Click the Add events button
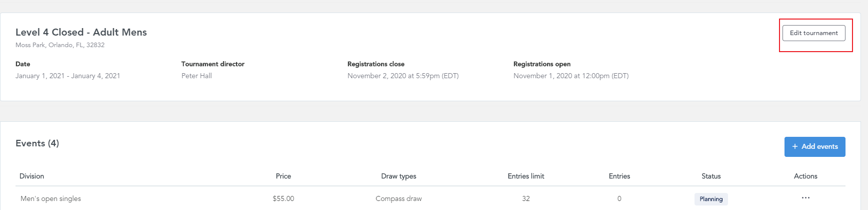Screen dimensions: 868x210 click(x=814, y=147)
